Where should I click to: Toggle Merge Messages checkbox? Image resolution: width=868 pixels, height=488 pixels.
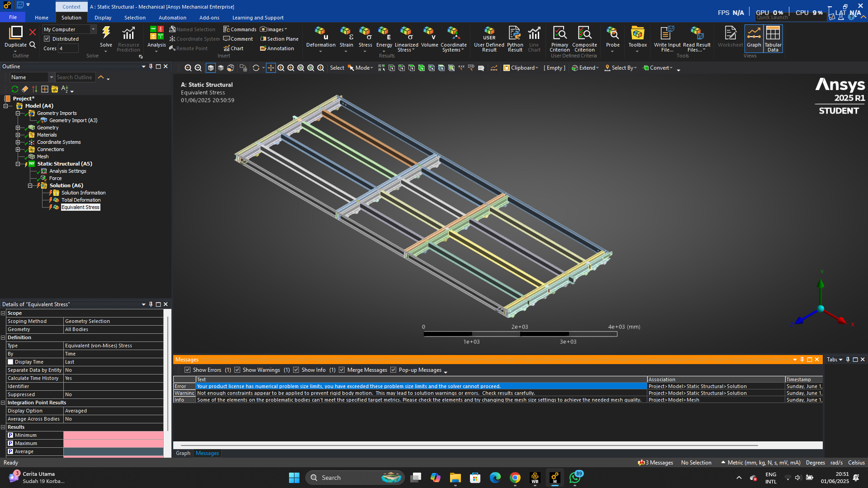342,370
